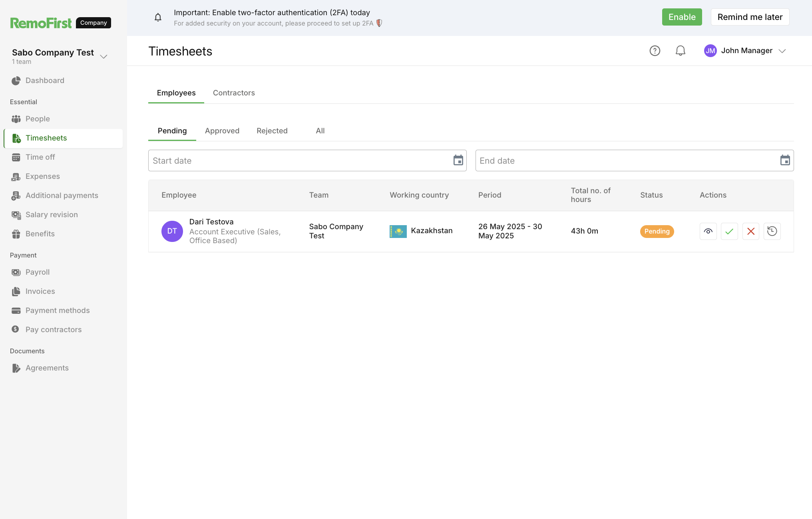Expand Sabo Company Test team switcher

[103, 56]
